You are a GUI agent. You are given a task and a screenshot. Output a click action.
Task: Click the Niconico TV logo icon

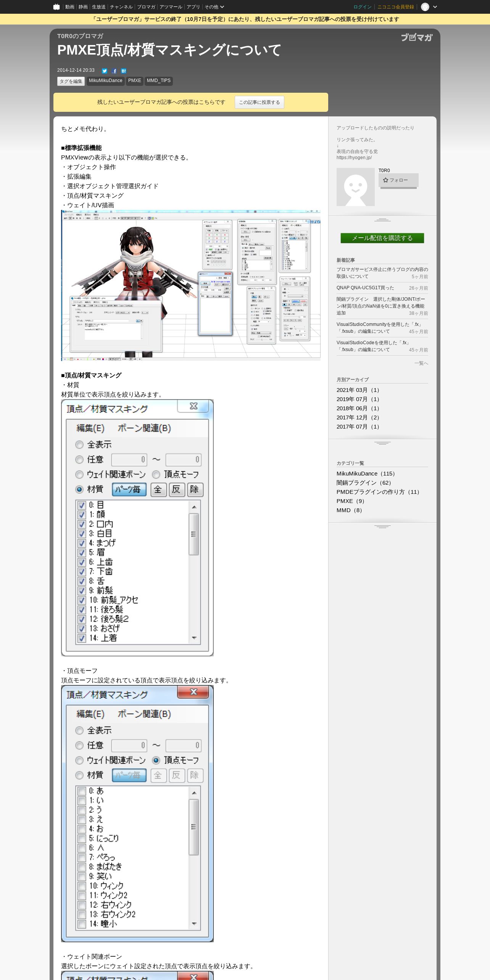(x=56, y=7)
